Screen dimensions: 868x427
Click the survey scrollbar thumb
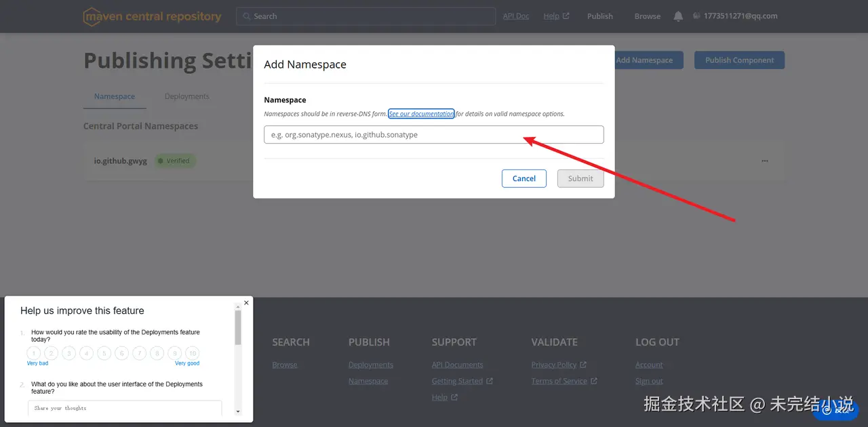coord(238,327)
